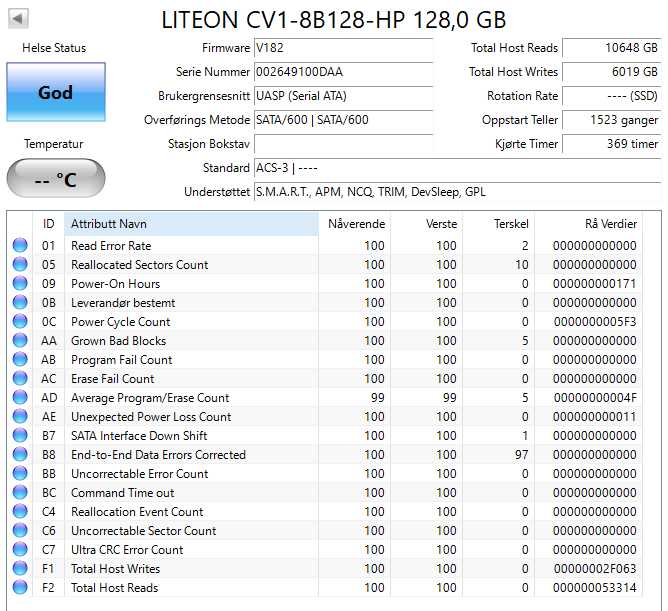This screenshot has width=668, height=611.
Task: Click the status orb for Total Host Reads row
Action: pos(20,588)
